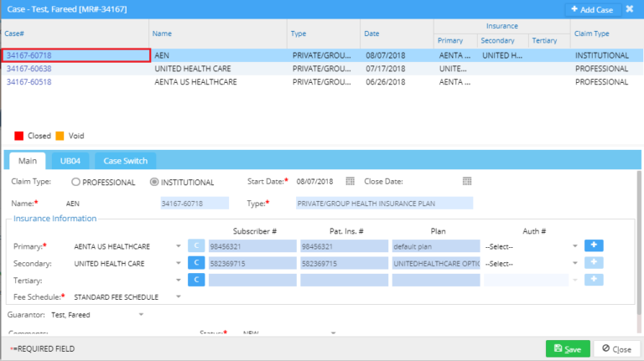Click the Secondary Plan field UNITEDHEALTHCARE
The height and width of the screenshot is (361, 644).
click(x=436, y=263)
